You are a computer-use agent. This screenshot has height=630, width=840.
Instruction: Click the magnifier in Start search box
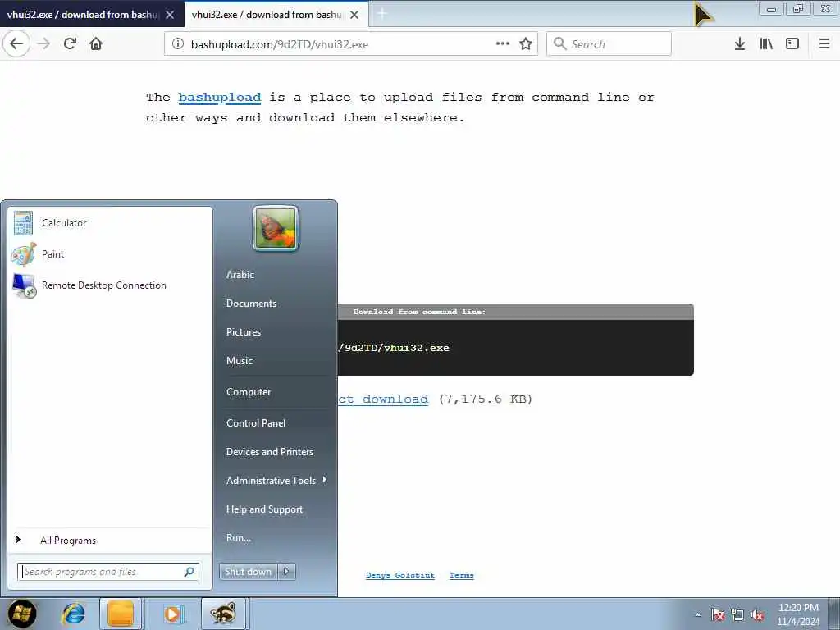click(189, 572)
